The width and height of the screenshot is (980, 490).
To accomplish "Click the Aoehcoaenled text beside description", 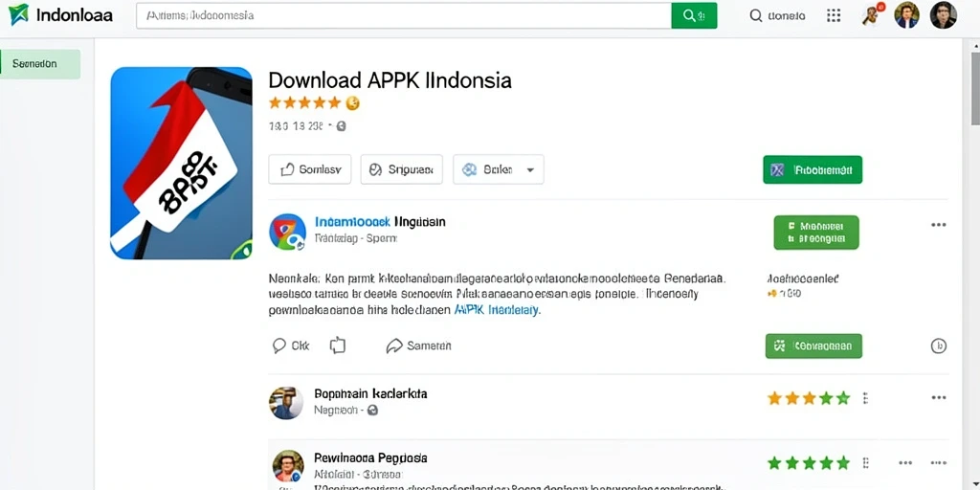I will (803, 278).
